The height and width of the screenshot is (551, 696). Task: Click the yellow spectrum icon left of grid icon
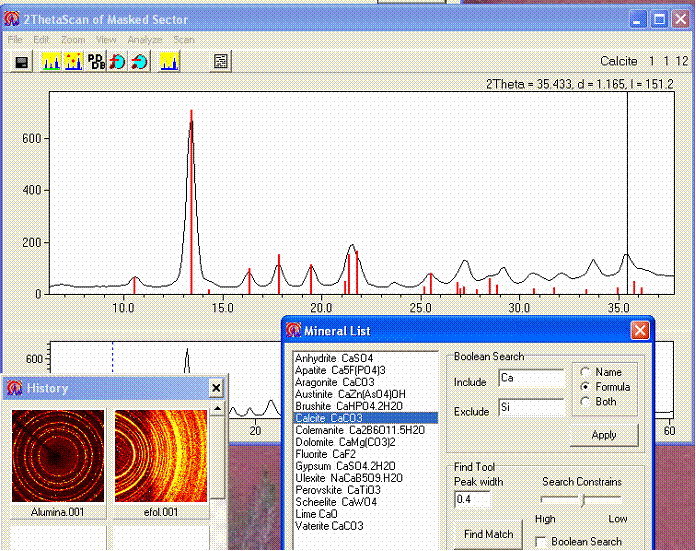pyautogui.click(x=169, y=62)
